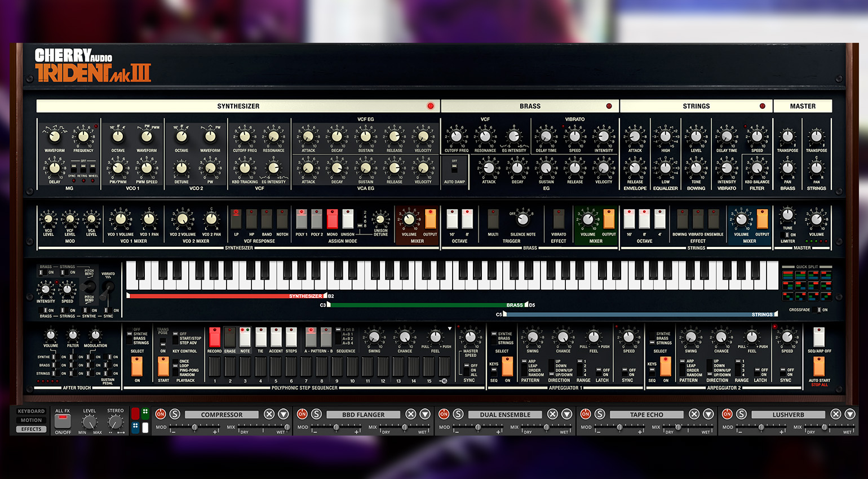Click the BBD Flanger effect name
This screenshot has height=479, width=868.
(x=363, y=415)
